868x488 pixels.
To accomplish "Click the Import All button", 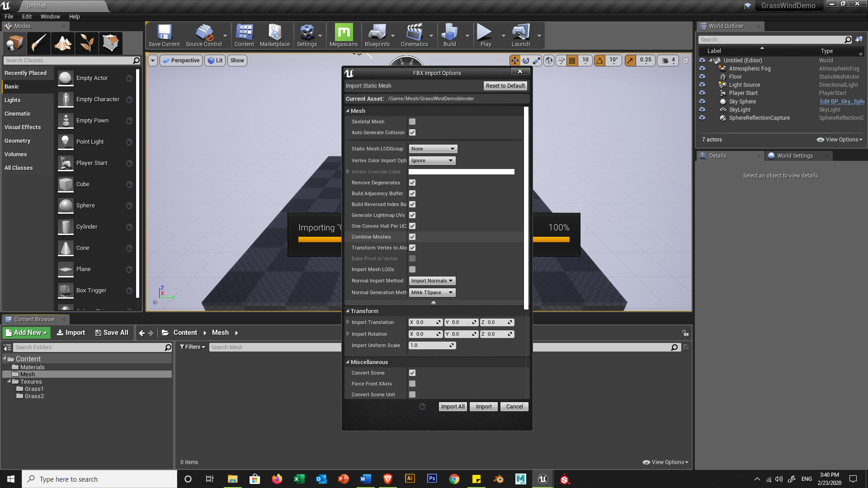I will pyautogui.click(x=453, y=407).
